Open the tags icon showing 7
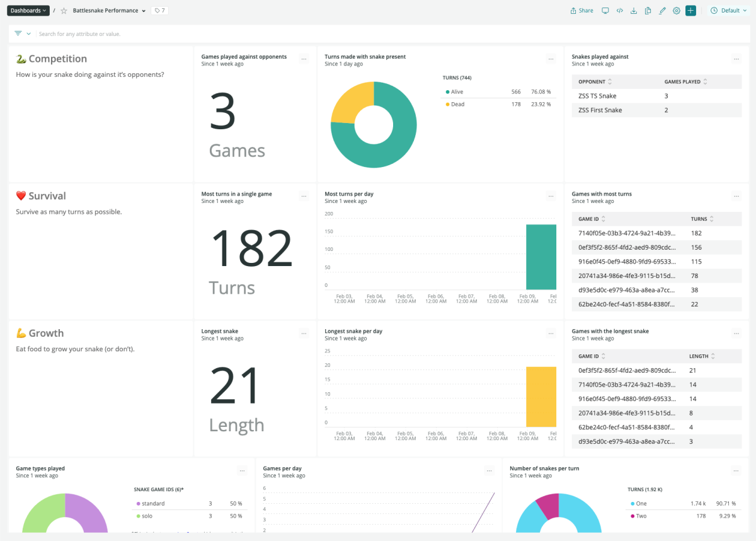The height and width of the screenshot is (541, 756). [x=159, y=11]
